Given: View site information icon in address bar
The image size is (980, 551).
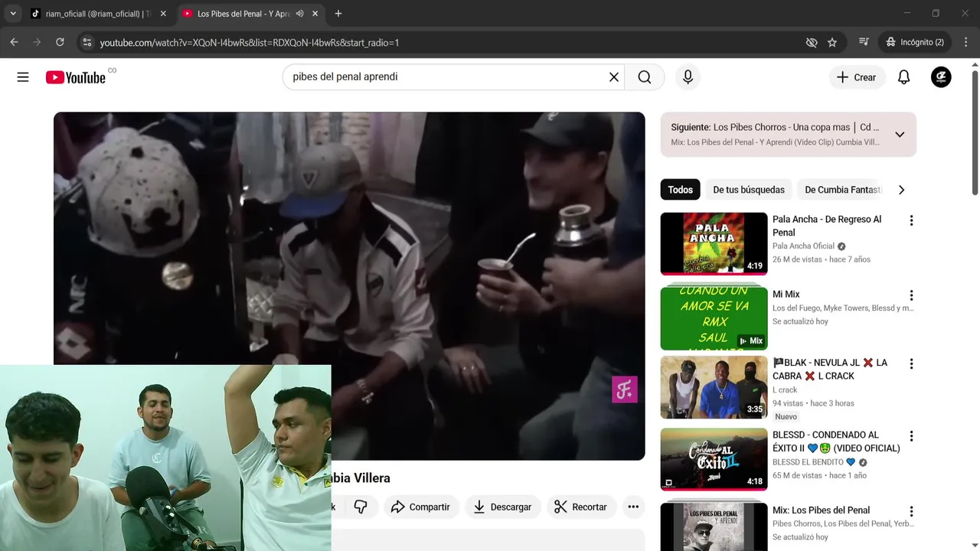Looking at the screenshot, I should (87, 42).
